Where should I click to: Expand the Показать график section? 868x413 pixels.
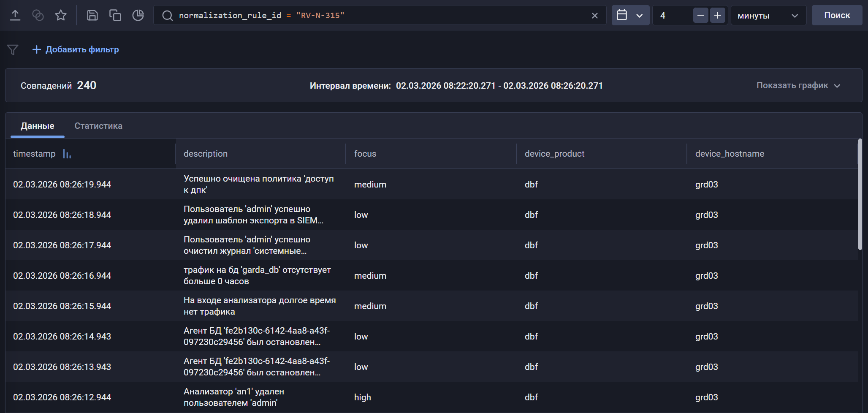coord(798,86)
